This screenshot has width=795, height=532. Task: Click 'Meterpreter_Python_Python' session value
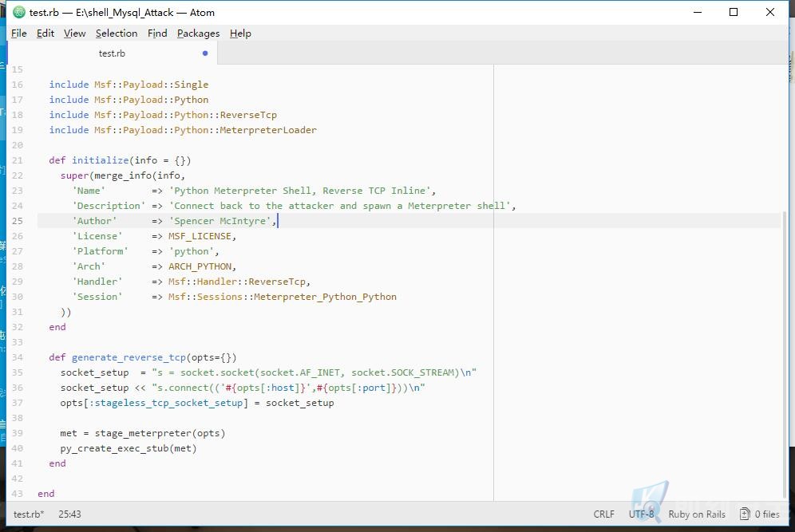325,297
